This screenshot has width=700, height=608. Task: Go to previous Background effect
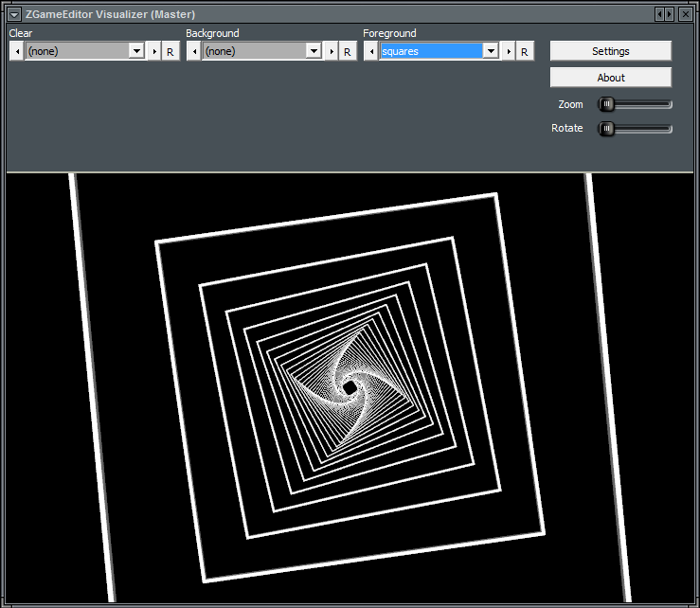click(194, 51)
